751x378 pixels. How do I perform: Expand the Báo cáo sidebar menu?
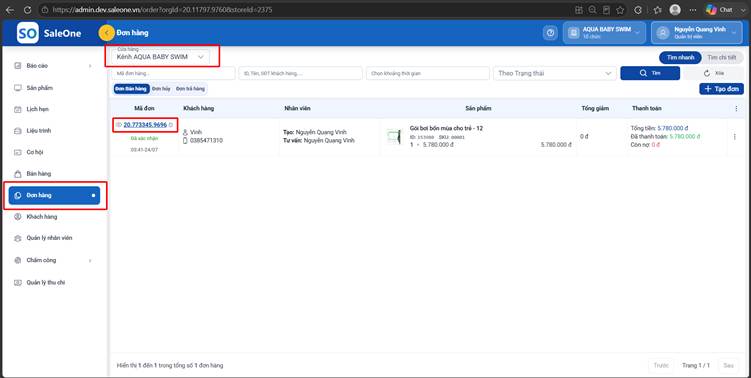[54, 66]
